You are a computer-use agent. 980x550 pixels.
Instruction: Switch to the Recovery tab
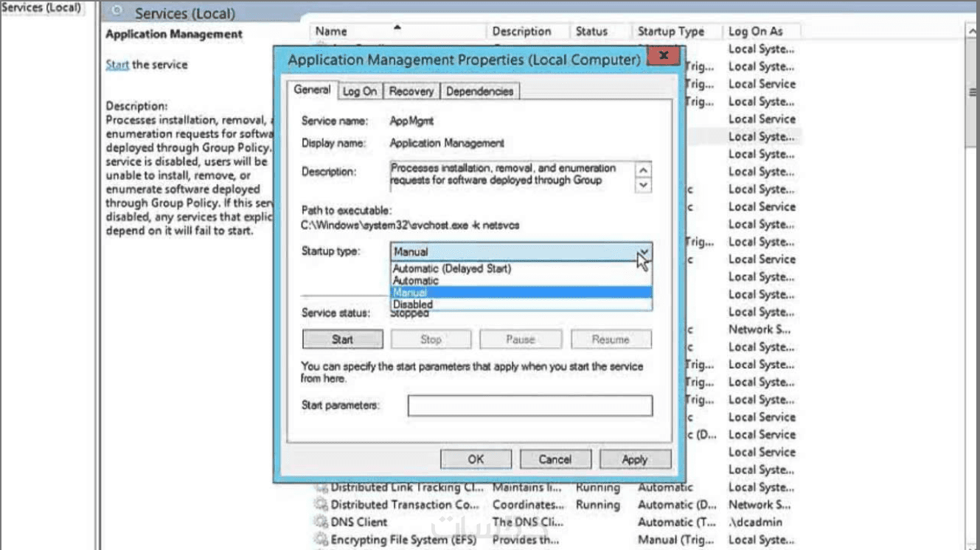(411, 91)
